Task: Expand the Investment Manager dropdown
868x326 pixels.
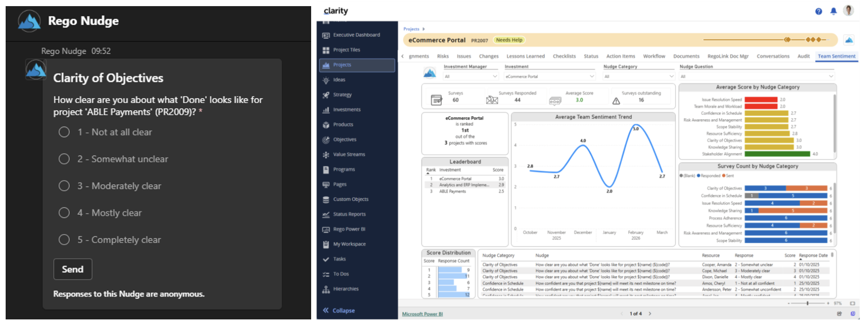Action: click(470, 76)
